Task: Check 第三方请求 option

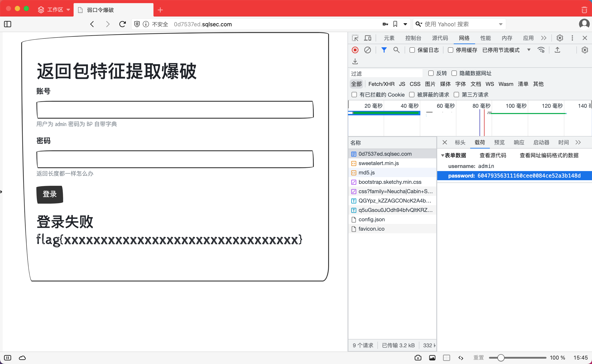Action: tap(456, 95)
